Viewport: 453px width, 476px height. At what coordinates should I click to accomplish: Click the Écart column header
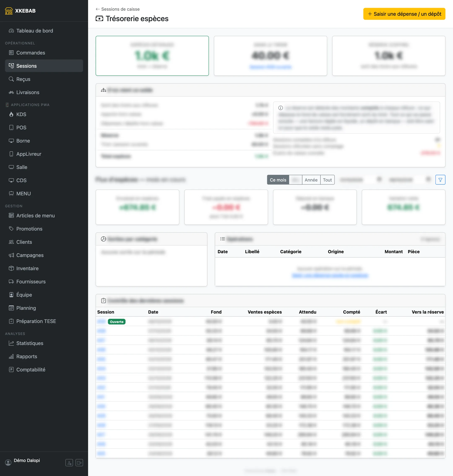point(381,312)
